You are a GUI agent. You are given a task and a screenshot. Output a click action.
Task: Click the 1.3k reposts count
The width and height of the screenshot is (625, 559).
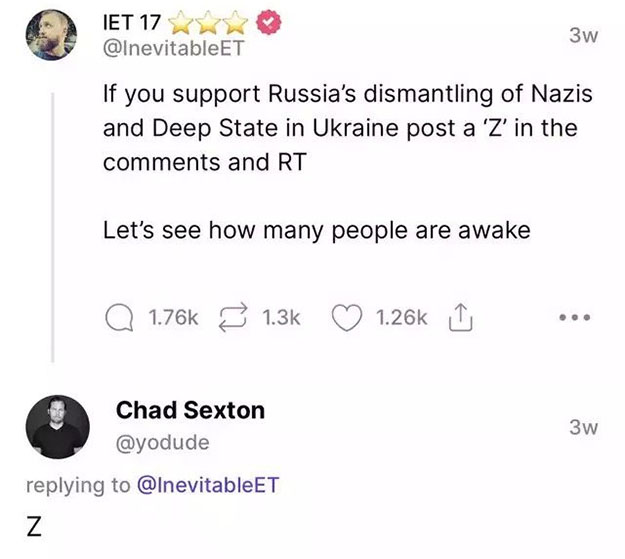[x=280, y=318]
